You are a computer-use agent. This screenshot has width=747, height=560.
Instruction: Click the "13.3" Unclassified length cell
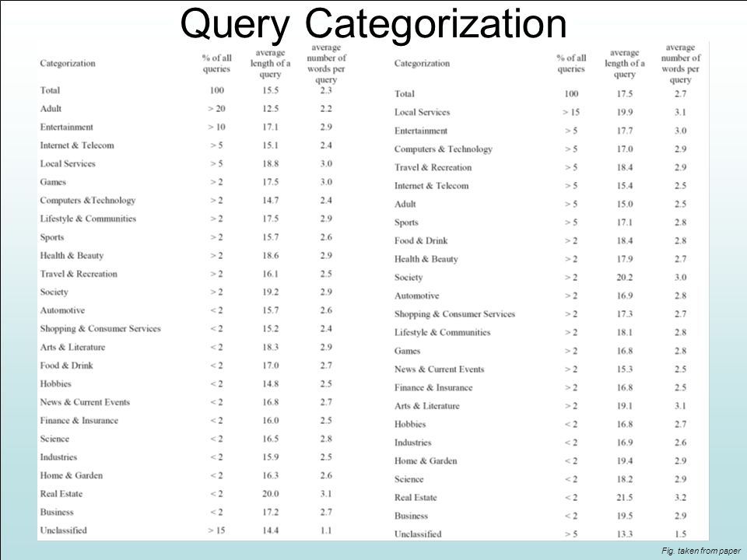tap(625, 534)
